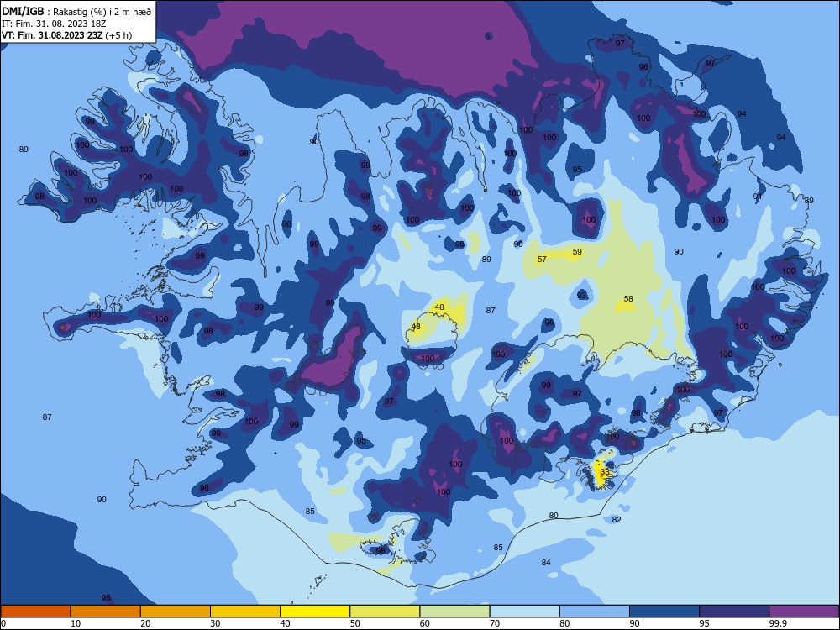This screenshot has height=630, width=840.
Task: Click the '91' value near the east coast
Action: coord(758,197)
